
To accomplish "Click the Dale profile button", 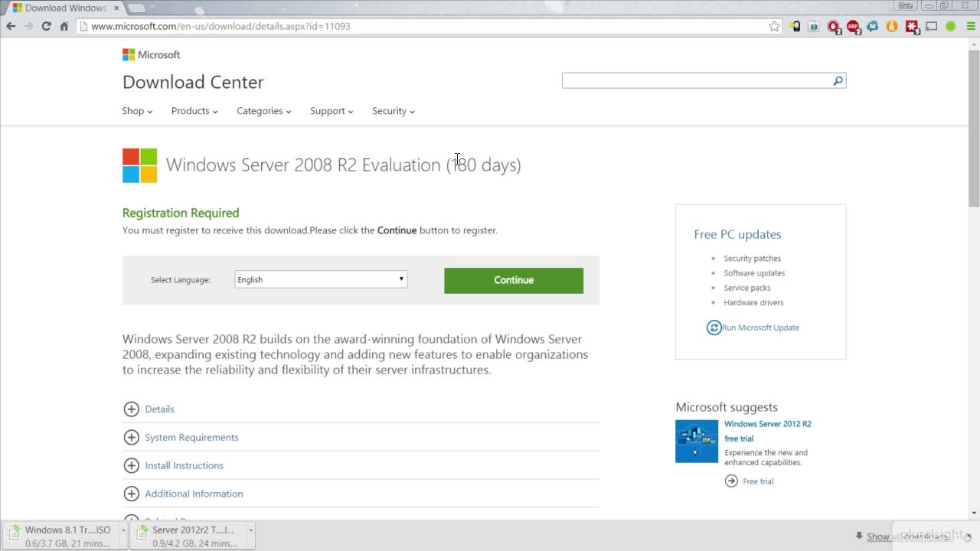I will coord(906,5).
